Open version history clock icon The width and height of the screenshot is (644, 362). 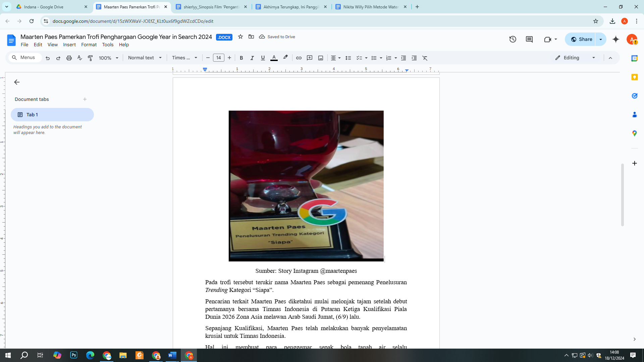click(x=513, y=40)
